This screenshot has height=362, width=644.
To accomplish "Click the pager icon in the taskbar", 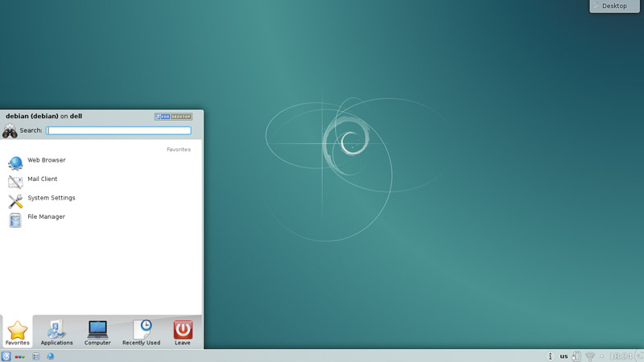I will click(x=36, y=356).
